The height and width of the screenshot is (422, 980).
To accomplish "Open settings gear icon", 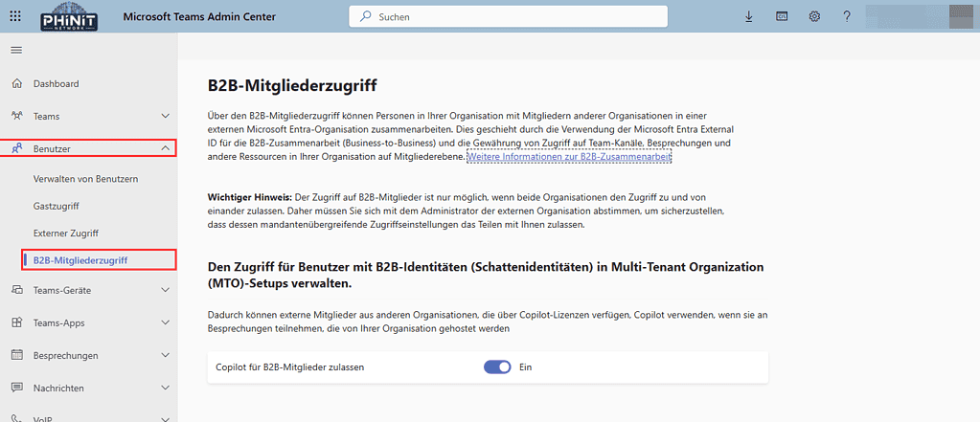I will (814, 17).
